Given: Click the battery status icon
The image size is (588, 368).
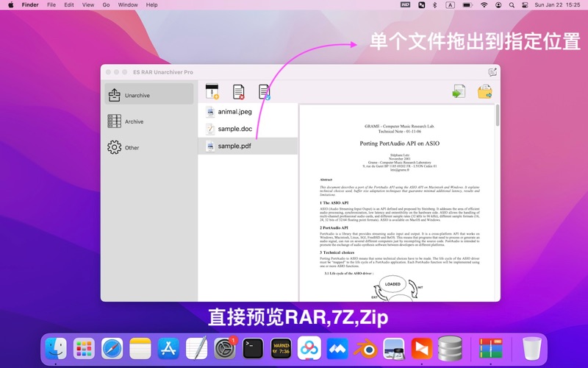Looking at the screenshot, I should pos(467,5).
